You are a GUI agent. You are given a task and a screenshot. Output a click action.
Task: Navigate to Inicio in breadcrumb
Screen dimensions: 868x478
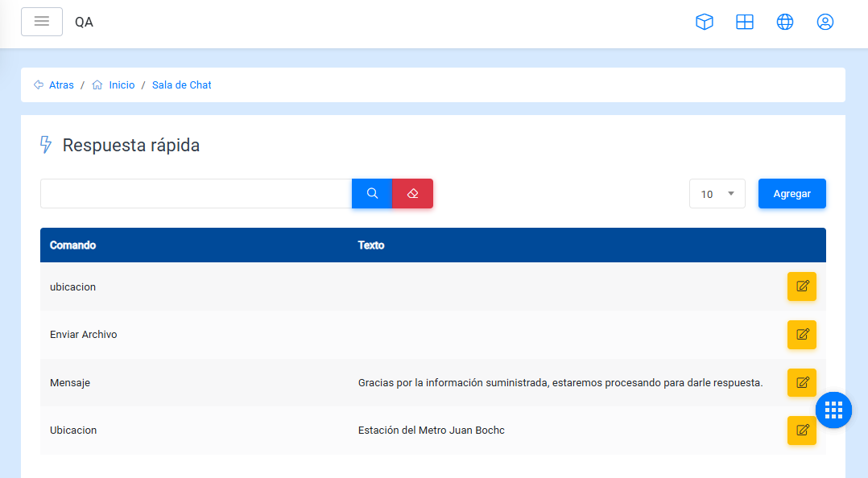tap(122, 85)
